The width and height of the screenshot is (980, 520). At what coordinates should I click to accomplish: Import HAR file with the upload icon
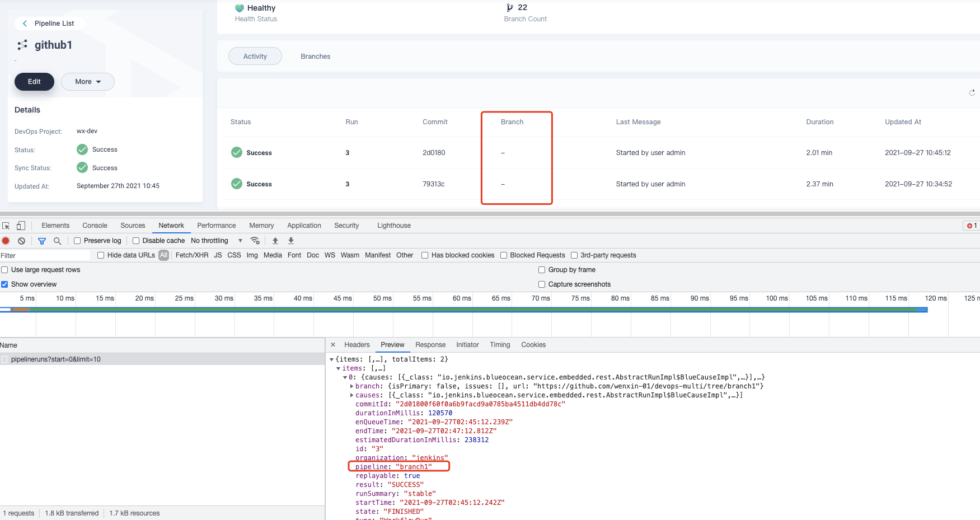click(274, 241)
